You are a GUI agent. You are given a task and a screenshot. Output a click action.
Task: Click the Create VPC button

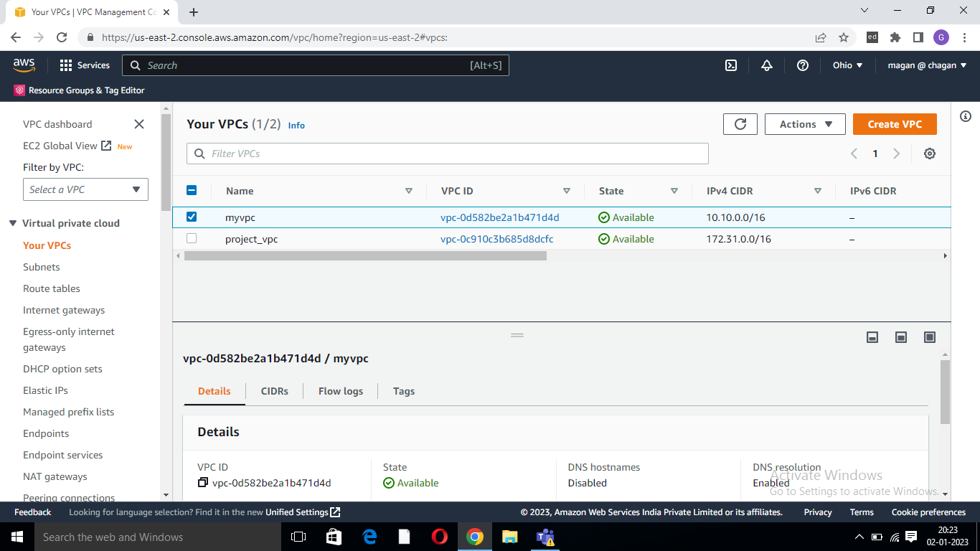coord(895,123)
